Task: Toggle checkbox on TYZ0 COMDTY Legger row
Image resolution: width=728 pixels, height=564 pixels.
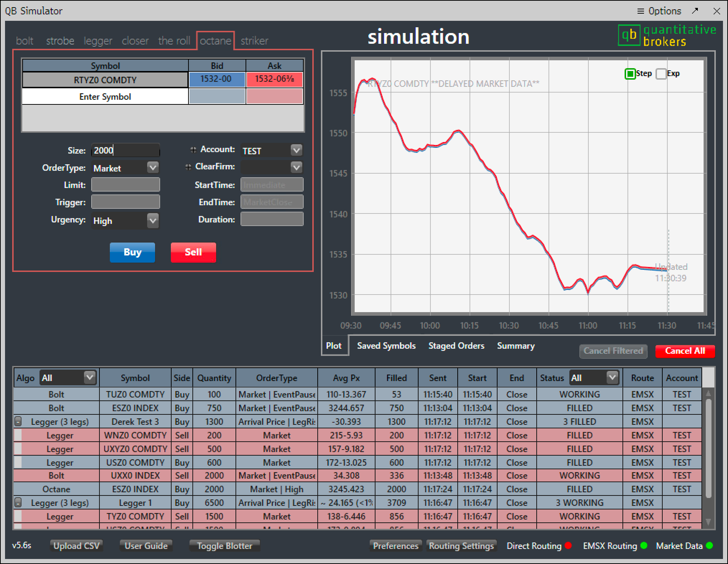Action: tap(18, 516)
